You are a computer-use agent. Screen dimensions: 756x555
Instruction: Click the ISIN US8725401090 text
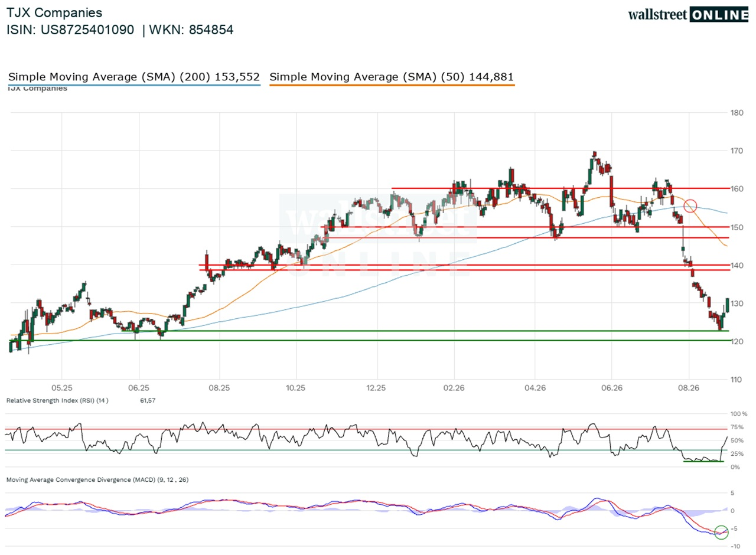coord(70,30)
